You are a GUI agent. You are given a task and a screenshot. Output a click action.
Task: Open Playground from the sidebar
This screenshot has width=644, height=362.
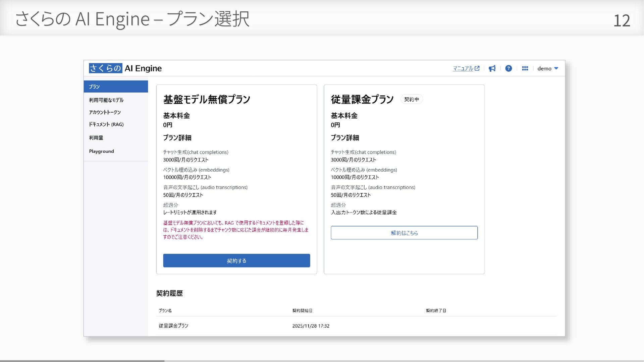(101, 151)
